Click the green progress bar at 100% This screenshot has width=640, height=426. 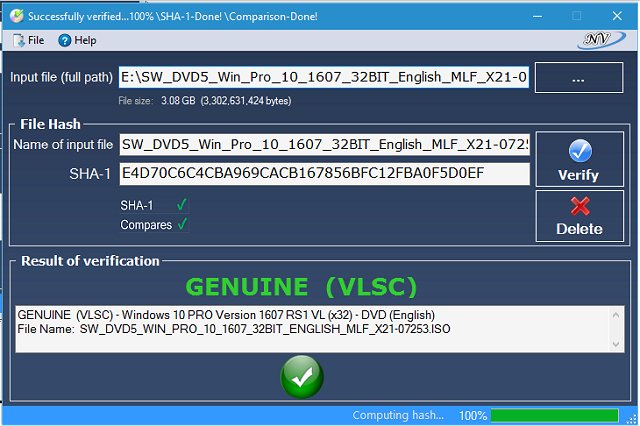[x=555, y=415]
